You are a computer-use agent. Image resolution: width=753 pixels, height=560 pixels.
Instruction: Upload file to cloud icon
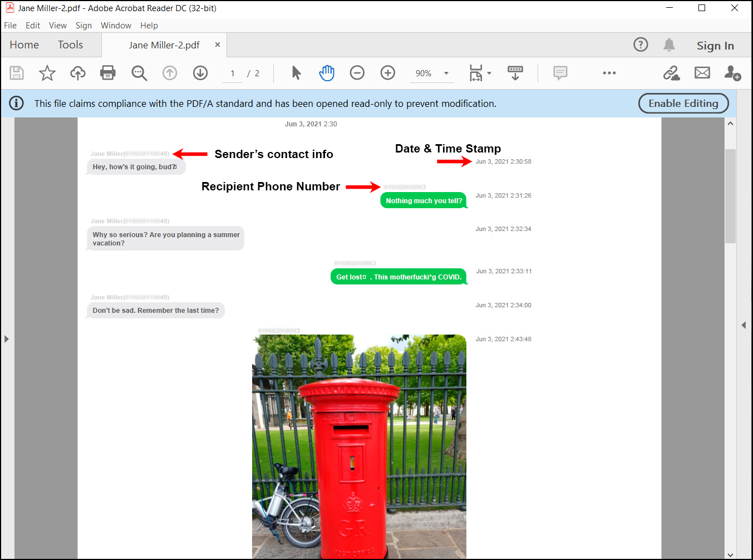tap(77, 73)
